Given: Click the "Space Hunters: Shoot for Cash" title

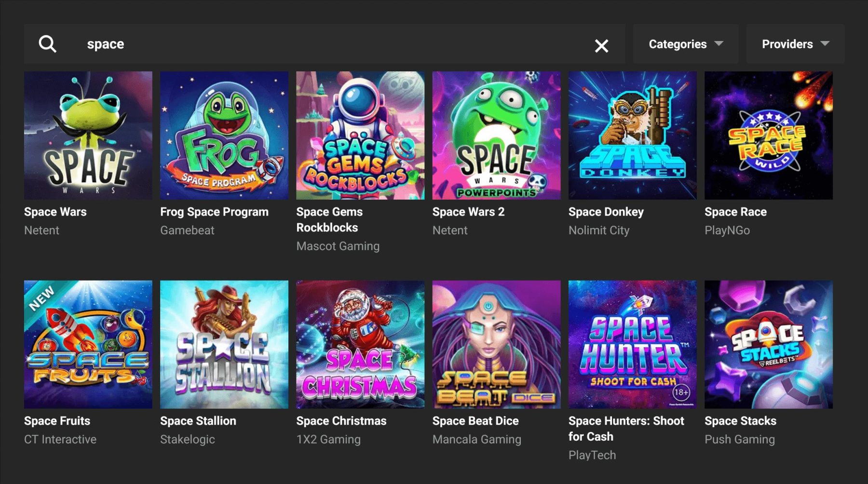Looking at the screenshot, I should coord(626,429).
